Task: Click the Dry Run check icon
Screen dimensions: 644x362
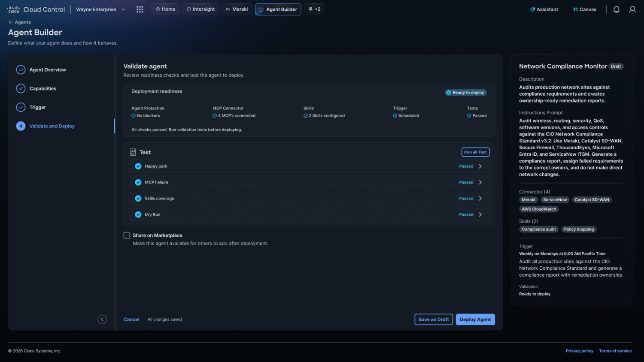Action: click(138, 214)
